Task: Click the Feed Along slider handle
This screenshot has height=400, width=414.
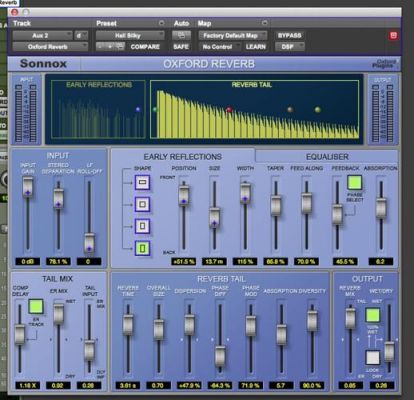Action: (x=306, y=203)
